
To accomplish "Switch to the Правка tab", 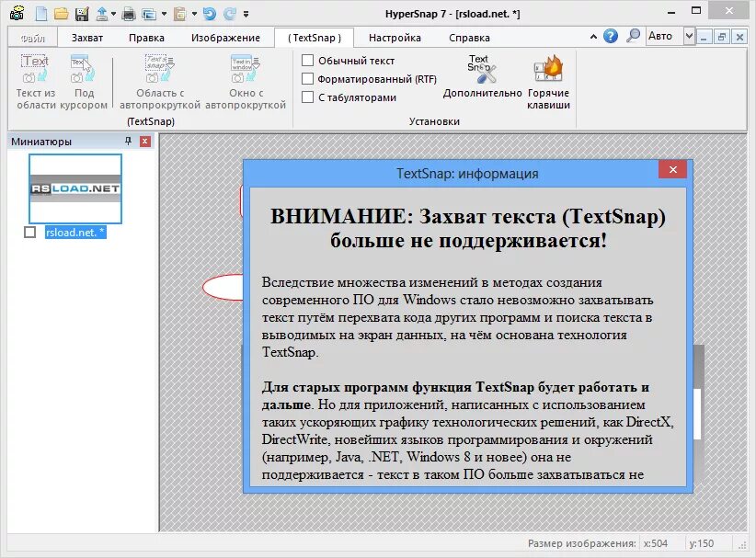I will [x=146, y=38].
